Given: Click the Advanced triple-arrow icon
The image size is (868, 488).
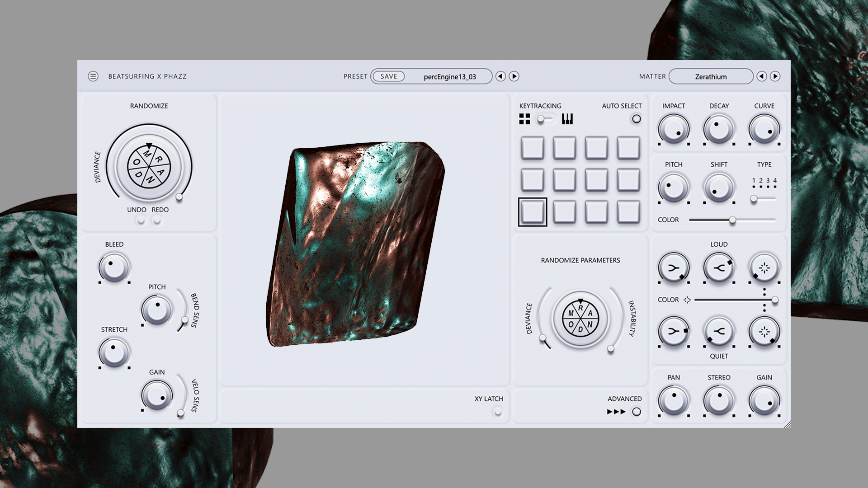Looking at the screenshot, I should [616, 412].
